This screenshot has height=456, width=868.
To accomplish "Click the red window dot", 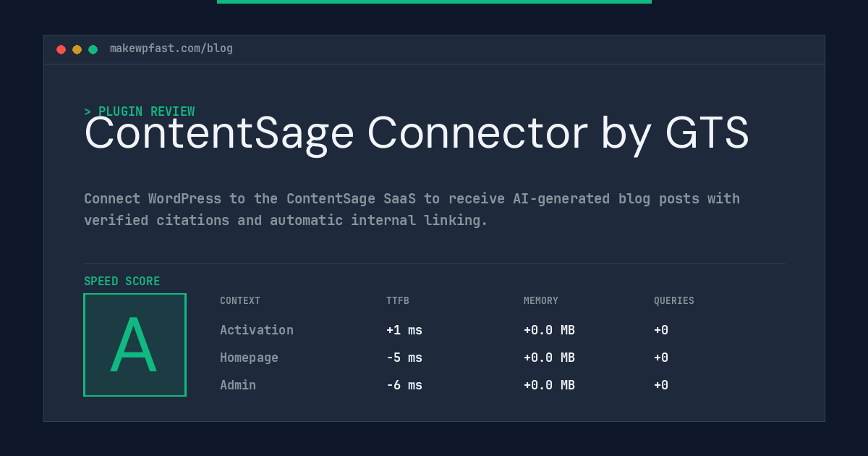I will [x=61, y=49].
